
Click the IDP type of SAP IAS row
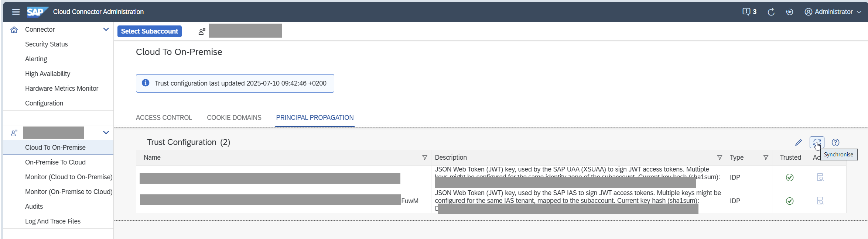(735, 201)
